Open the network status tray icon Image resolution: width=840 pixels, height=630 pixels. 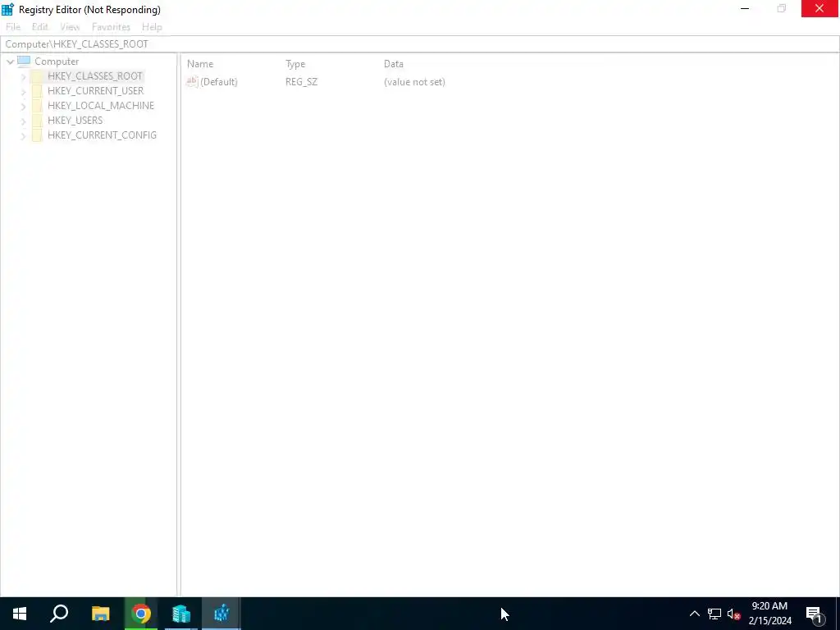pyautogui.click(x=714, y=614)
